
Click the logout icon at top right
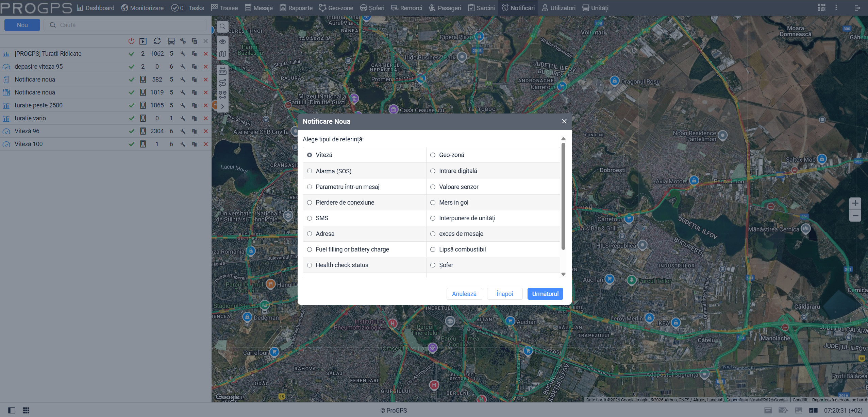pyautogui.click(x=857, y=8)
